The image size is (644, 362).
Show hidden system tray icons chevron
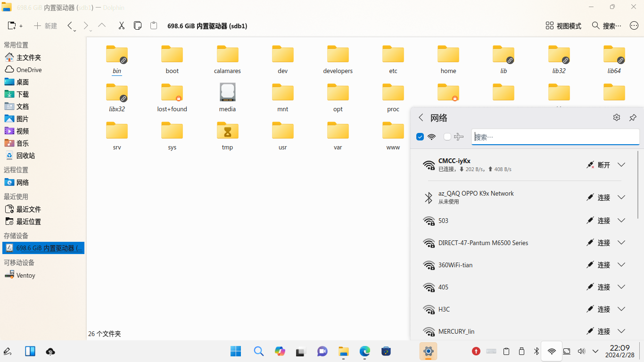[x=595, y=351]
